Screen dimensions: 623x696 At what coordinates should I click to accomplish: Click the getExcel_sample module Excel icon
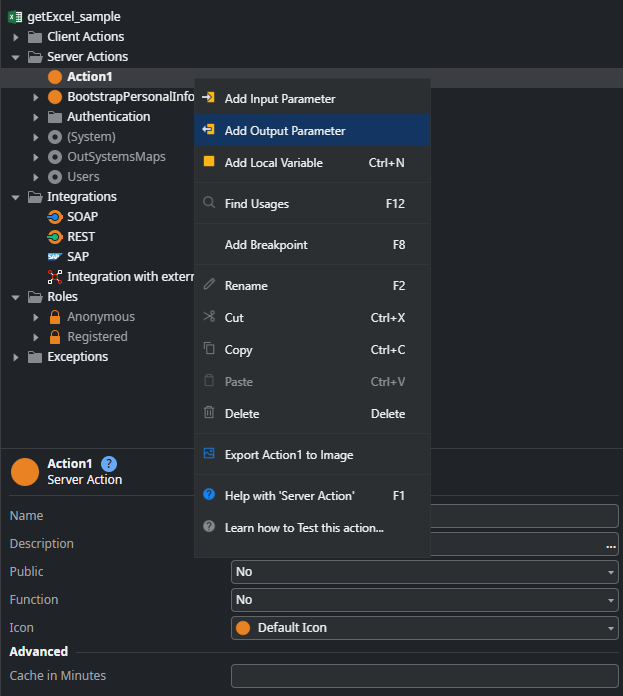click(x=15, y=17)
